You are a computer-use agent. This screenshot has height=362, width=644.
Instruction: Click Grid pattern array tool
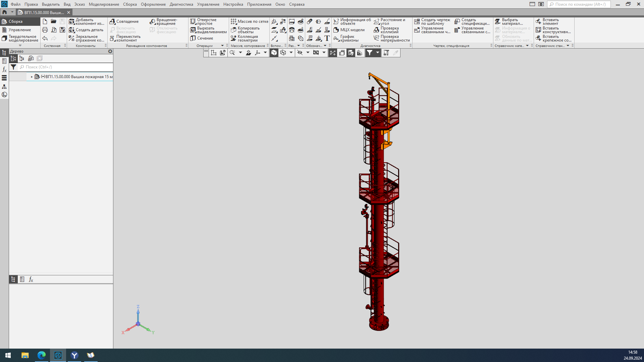[x=233, y=21]
